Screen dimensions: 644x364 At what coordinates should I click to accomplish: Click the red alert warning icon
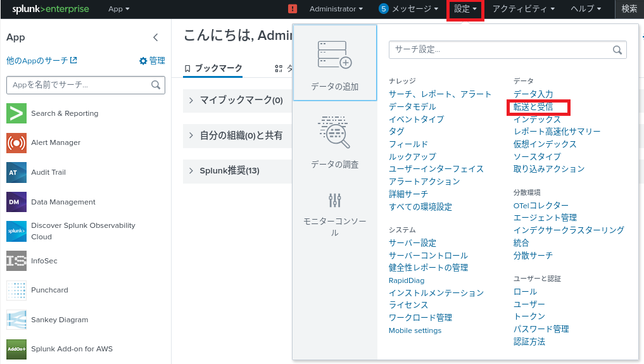[293, 9]
